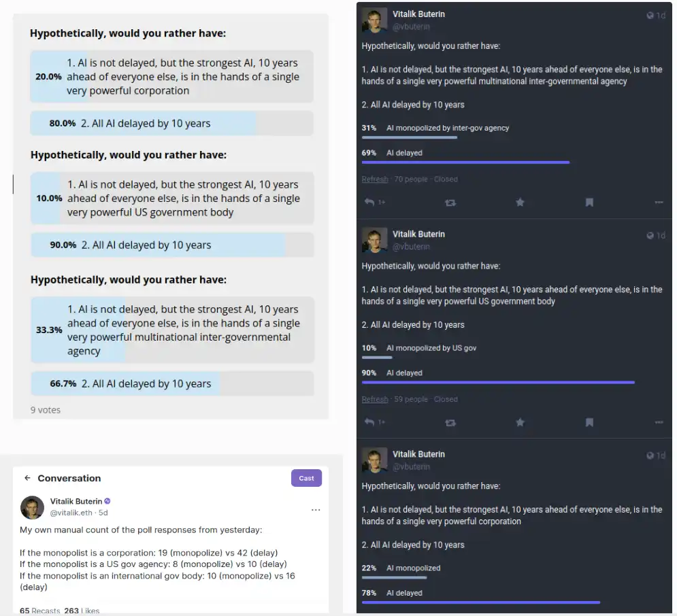Click Refresh on the 59 people poll
The width and height of the screenshot is (677, 616).
(x=375, y=399)
